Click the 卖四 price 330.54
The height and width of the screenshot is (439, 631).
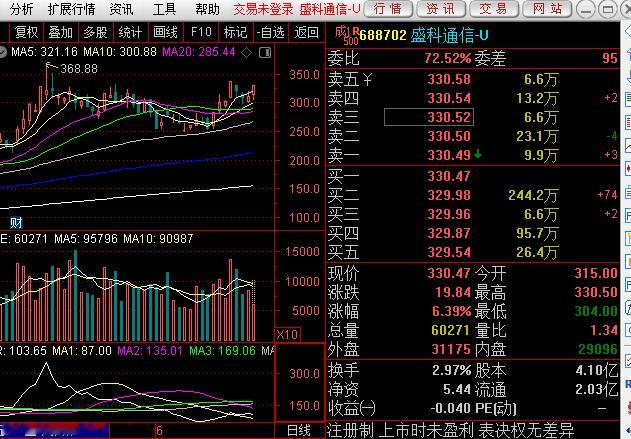(449, 98)
